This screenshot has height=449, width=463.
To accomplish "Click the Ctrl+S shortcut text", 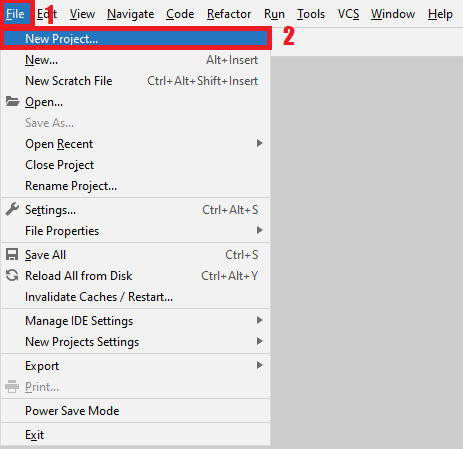I will [242, 255].
